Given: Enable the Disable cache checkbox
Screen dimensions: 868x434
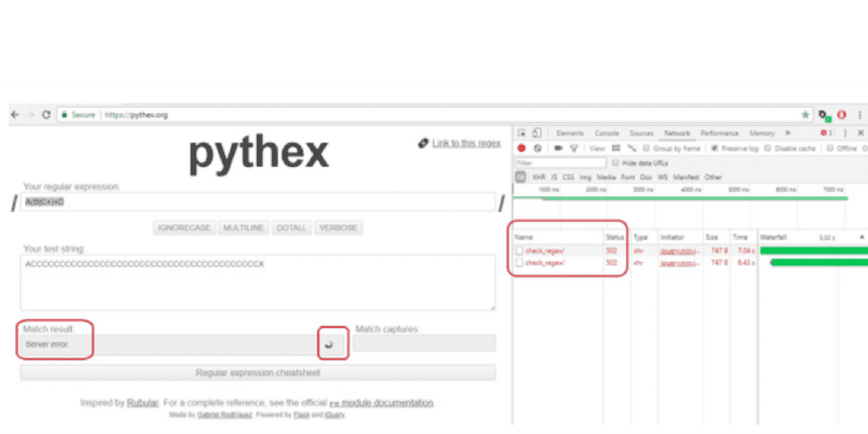Looking at the screenshot, I should tap(768, 148).
